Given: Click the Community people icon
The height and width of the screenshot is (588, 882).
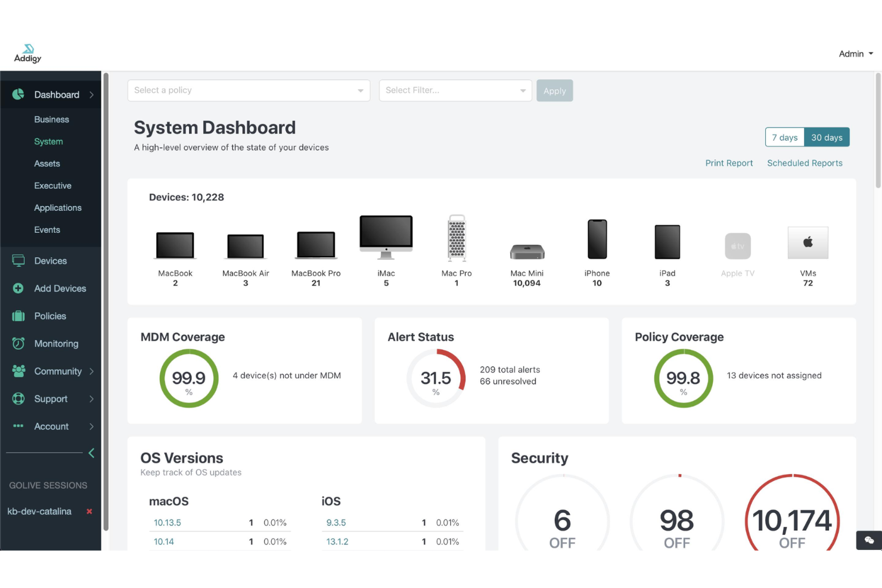Looking at the screenshot, I should point(18,371).
